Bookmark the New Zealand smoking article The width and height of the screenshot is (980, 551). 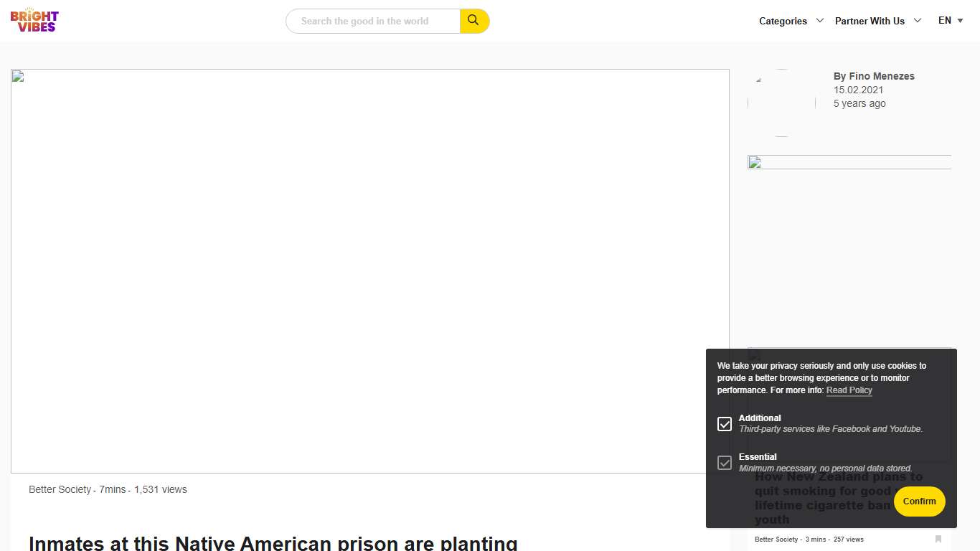click(x=938, y=539)
